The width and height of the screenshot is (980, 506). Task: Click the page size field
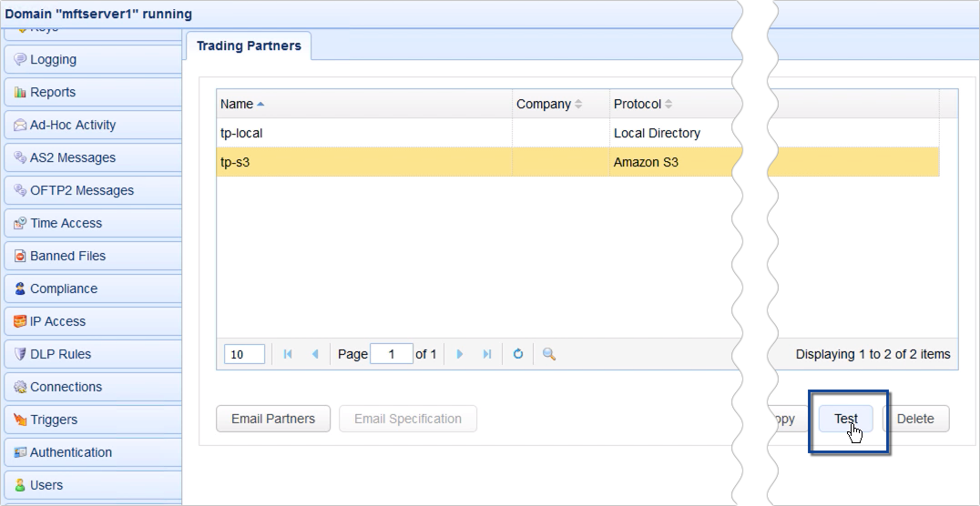pos(244,354)
